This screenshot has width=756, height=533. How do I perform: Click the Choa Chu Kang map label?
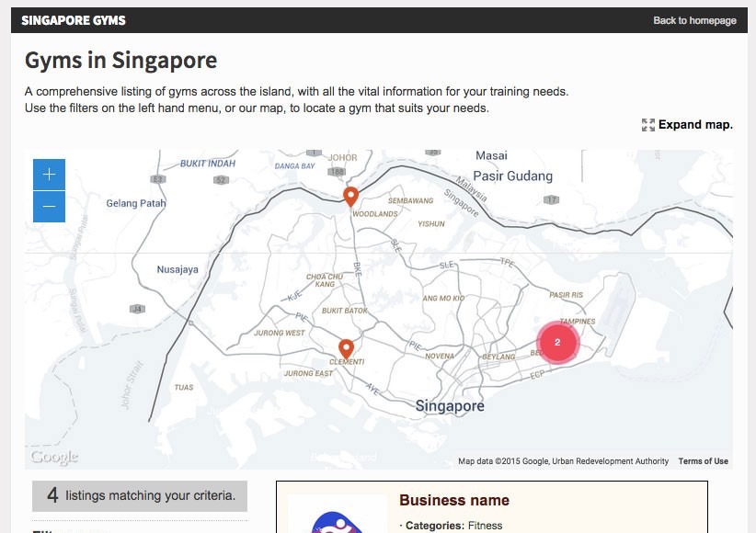click(x=325, y=280)
